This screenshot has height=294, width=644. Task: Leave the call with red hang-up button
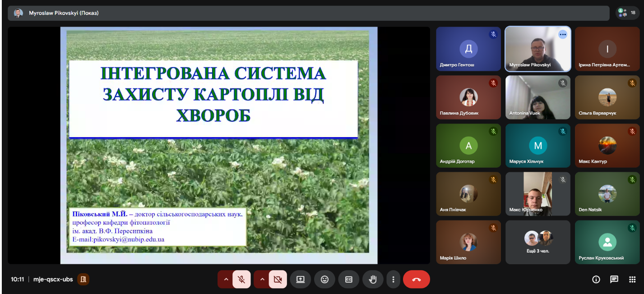click(417, 280)
